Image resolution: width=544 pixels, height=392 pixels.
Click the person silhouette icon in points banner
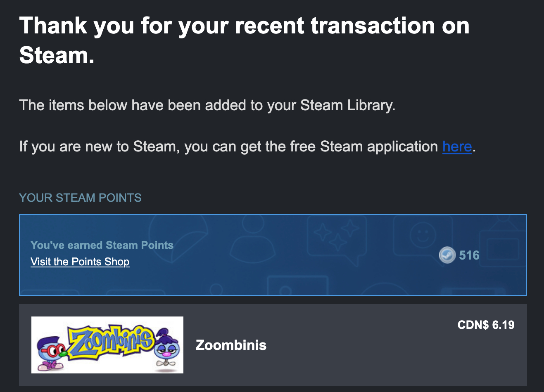point(253,239)
